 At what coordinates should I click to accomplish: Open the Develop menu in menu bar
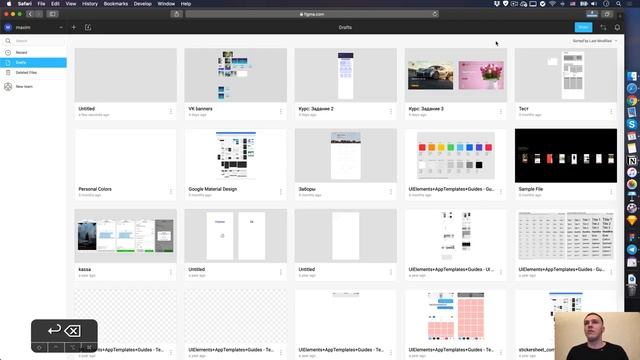[x=142, y=4]
